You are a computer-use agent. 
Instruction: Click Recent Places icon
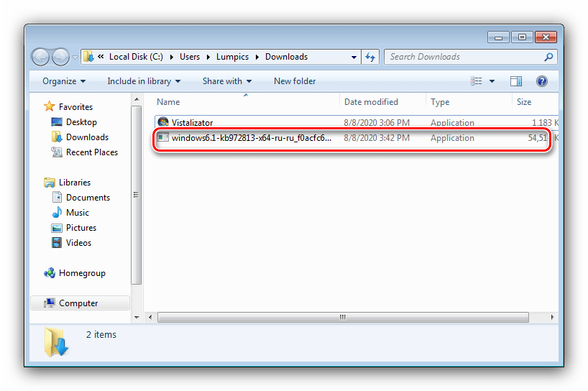pos(57,152)
